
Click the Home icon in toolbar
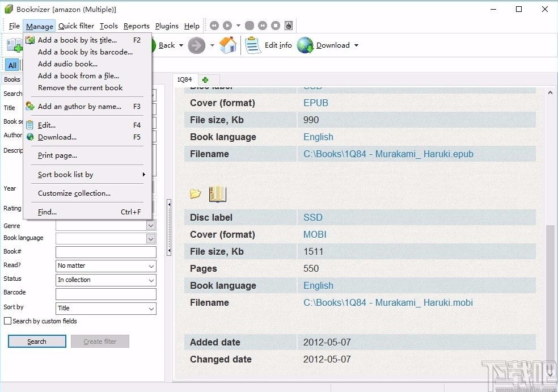pyautogui.click(x=228, y=45)
